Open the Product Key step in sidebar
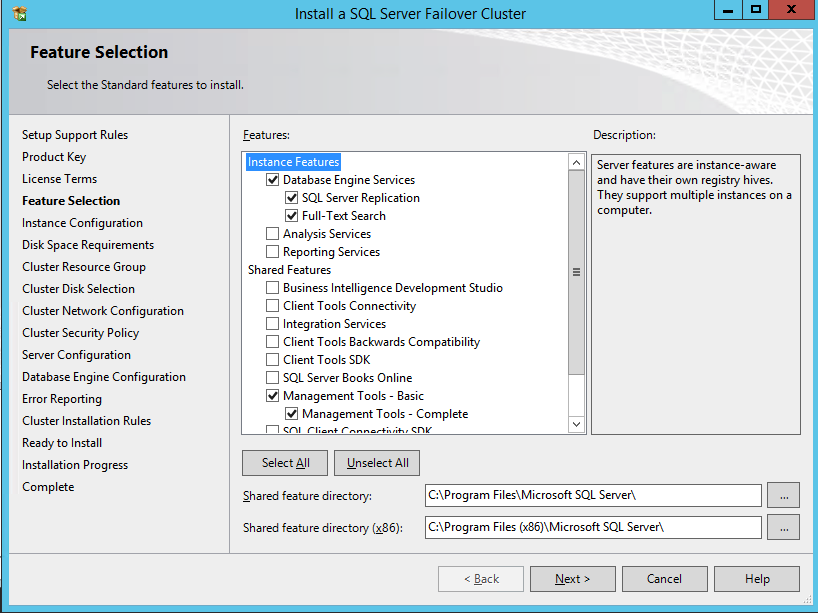 click(x=54, y=157)
